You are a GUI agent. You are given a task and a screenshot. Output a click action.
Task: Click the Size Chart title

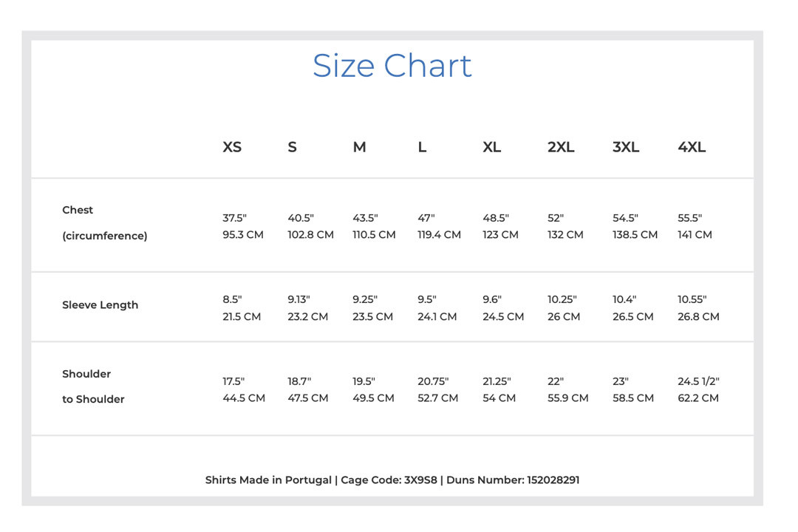tap(392, 66)
